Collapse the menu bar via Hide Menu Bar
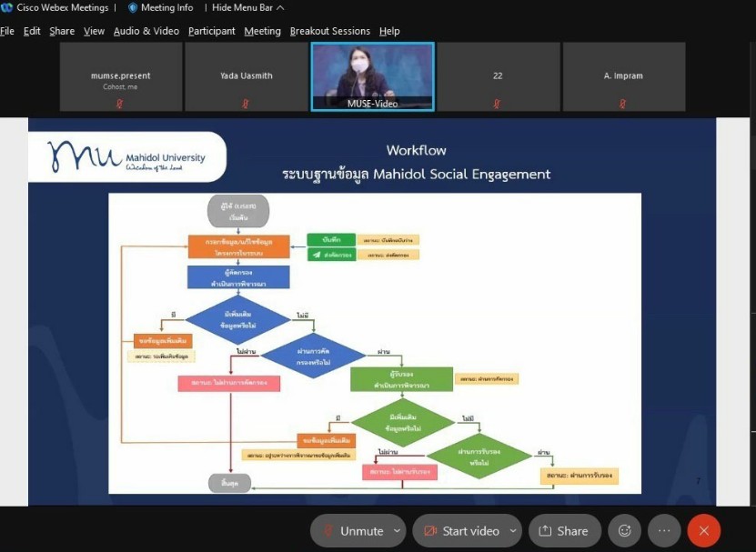Image resolution: width=756 pixels, height=552 pixels. pos(247,7)
